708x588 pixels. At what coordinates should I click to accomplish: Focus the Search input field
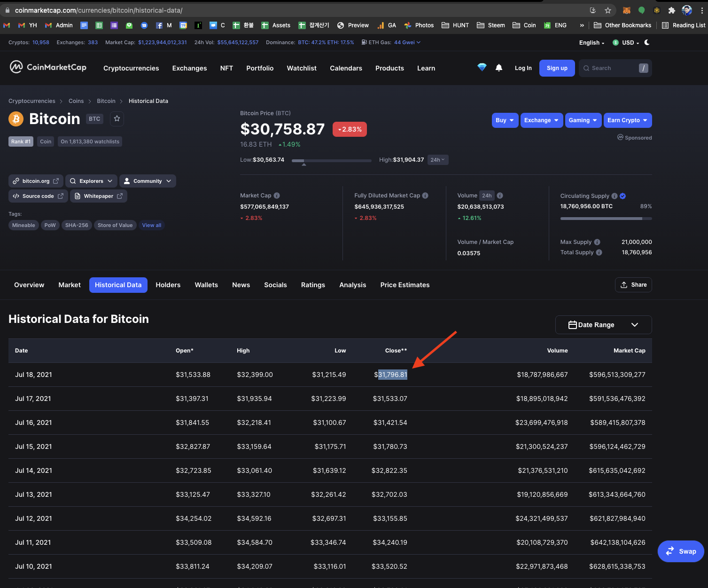[x=615, y=68]
